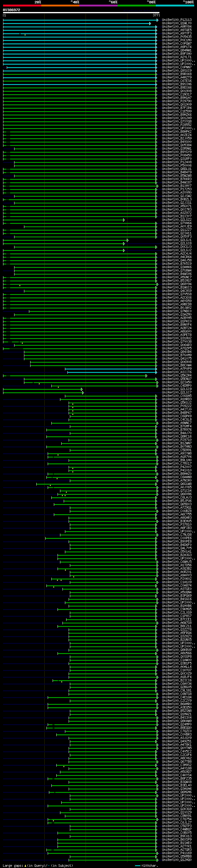The height and width of the screenshot is (868, 197).
Task: Choose hit UniRef100_Q84NW1
Action: 177,50
